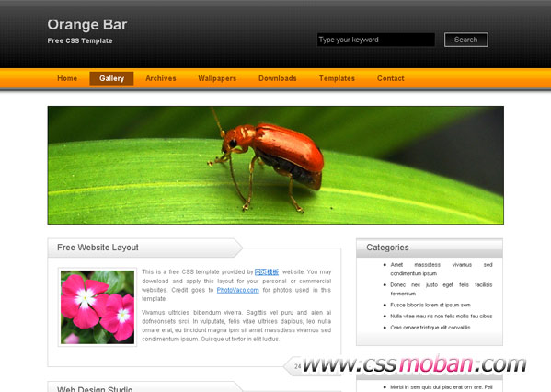The image size is (551, 392).
Task: Select 'Cras ornare tristique elit' category
Action: coord(430,328)
